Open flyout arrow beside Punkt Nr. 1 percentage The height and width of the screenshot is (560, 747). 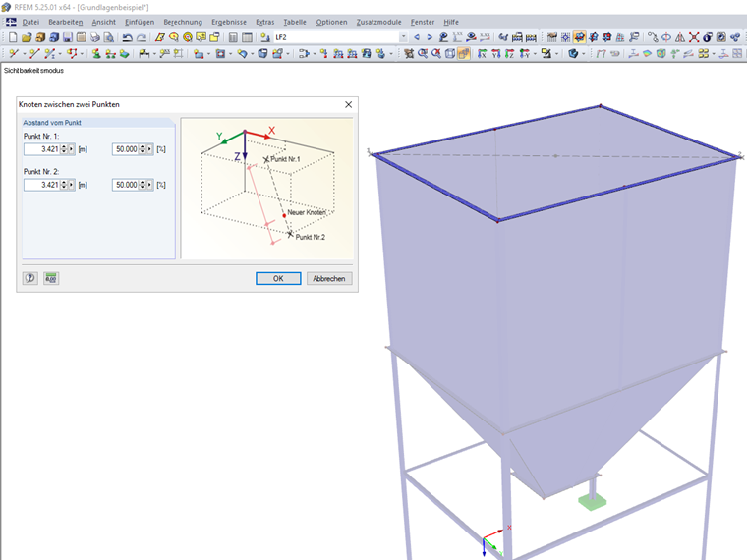(x=149, y=149)
